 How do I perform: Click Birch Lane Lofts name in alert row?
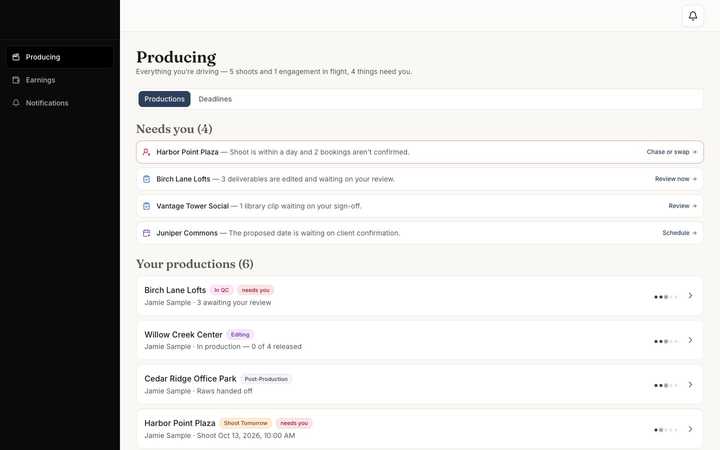point(183,179)
